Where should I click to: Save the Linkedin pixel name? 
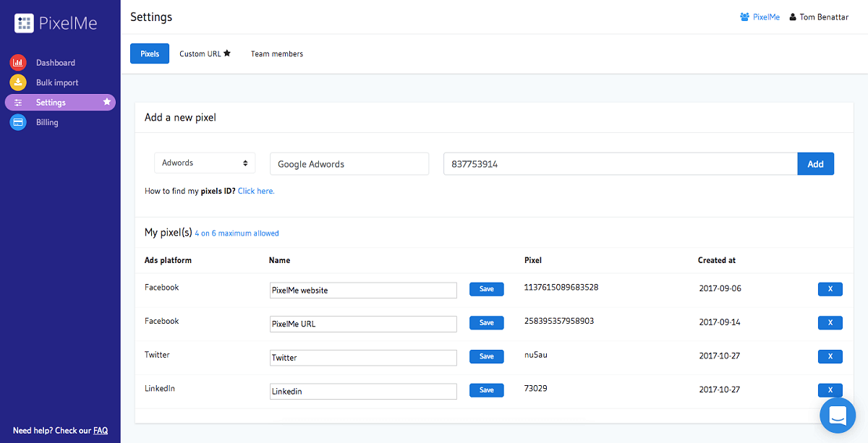coord(487,390)
